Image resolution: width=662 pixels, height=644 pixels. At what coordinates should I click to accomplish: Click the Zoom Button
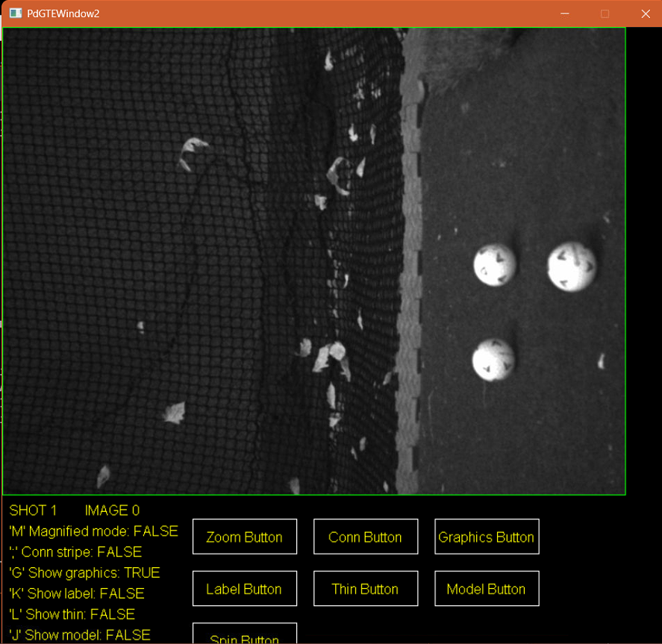tap(245, 537)
